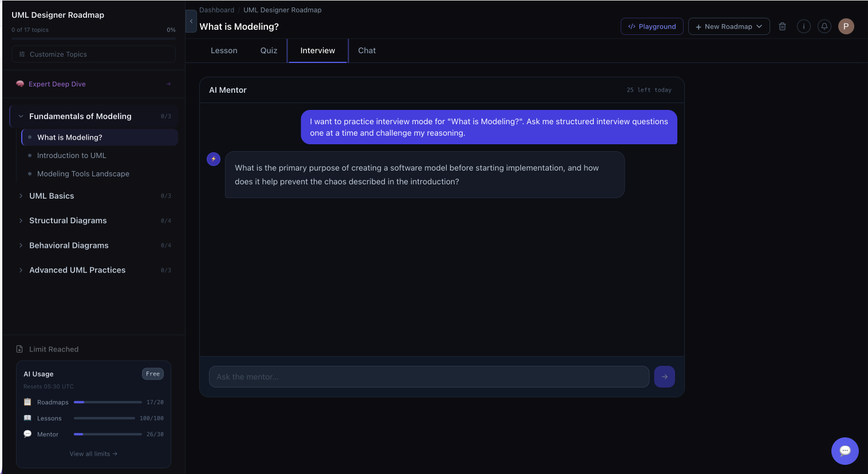This screenshot has height=474, width=868.
Task: Open the Playground button
Action: coord(652,26)
